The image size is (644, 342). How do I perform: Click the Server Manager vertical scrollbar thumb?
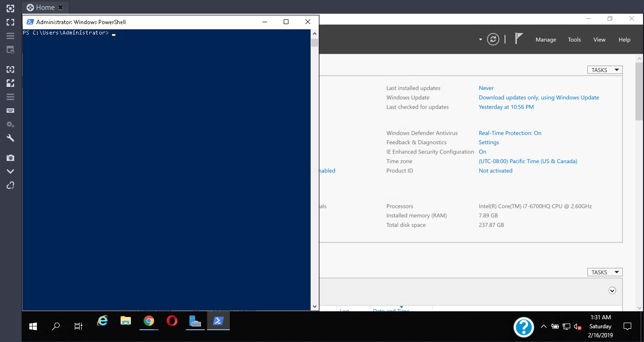tap(639, 92)
